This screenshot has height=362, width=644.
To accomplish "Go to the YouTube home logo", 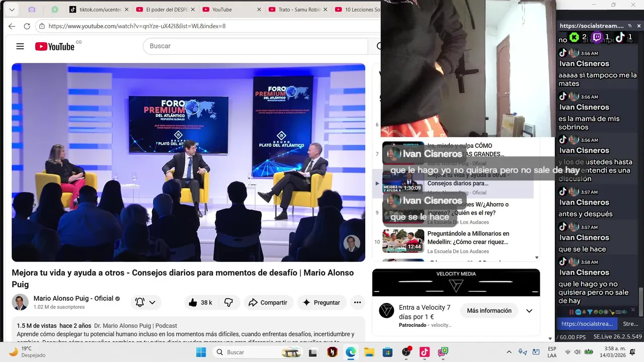I will coord(55,46).
